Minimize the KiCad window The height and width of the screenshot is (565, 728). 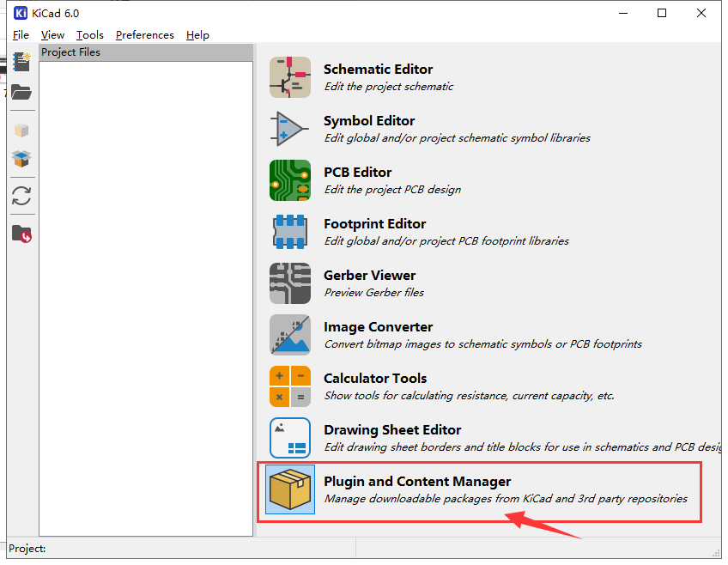623,13
